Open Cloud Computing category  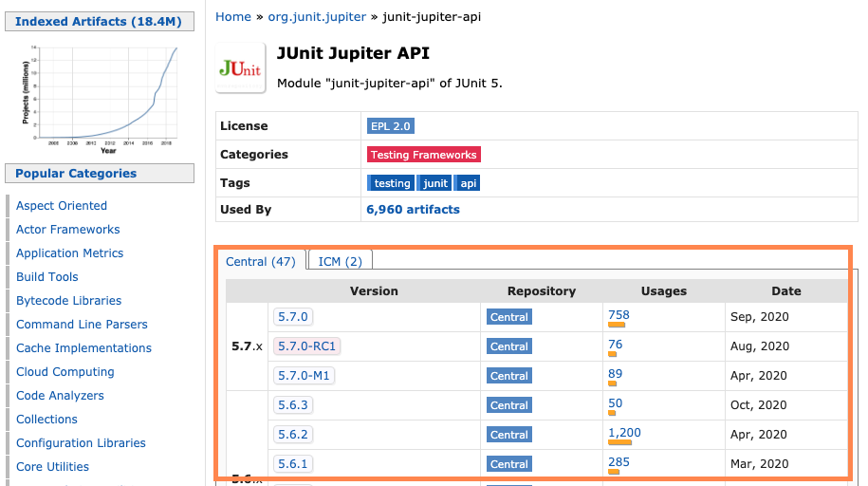pyautogui.click(x=65, y=372)
